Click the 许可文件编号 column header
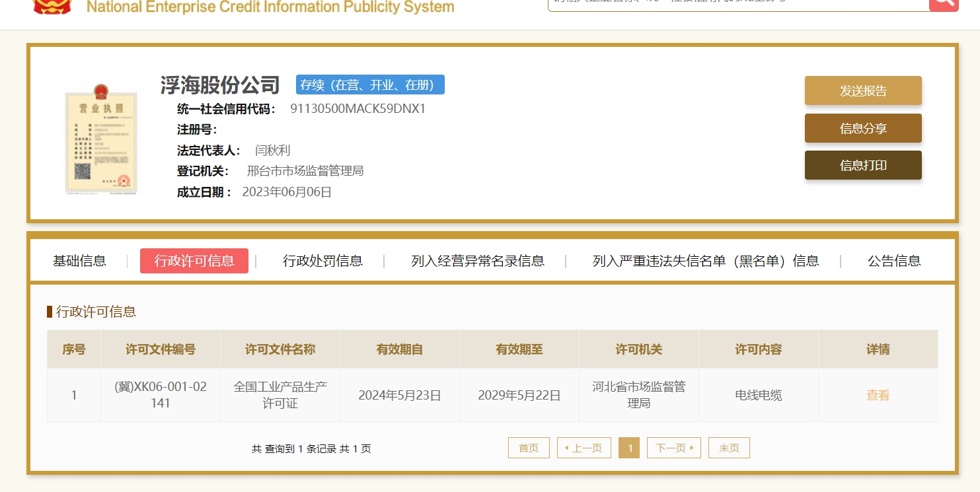The height and width of the screenshot is (492, 980). pos(161,349)
